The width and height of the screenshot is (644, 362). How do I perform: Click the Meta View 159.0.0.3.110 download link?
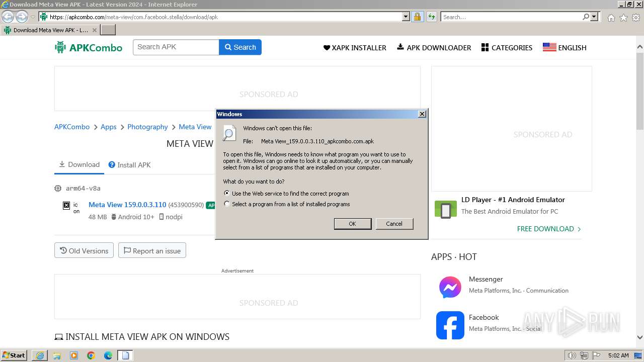click(x=127, y=205)
